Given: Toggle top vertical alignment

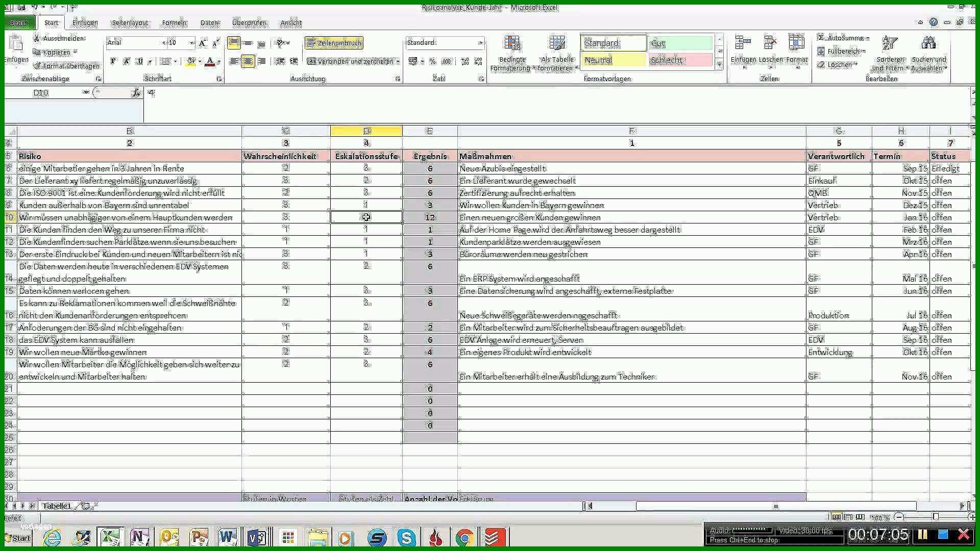Looking at the screenshot, I should point(234,43).
